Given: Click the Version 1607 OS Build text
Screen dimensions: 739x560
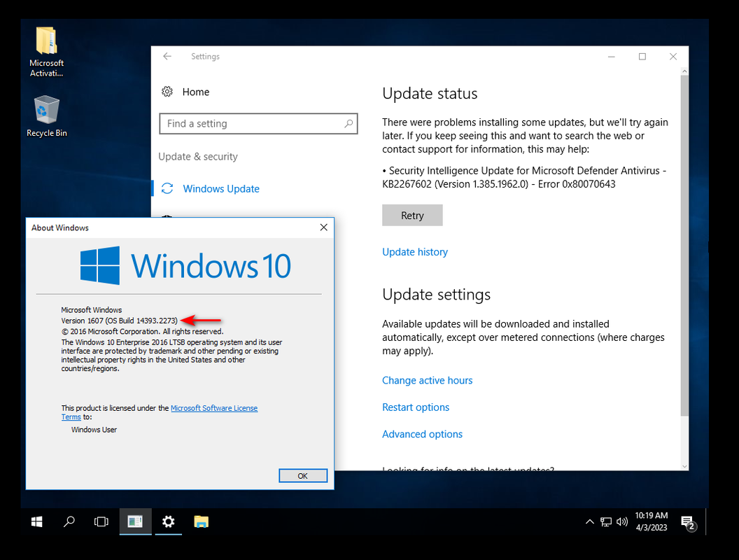Looking at the screenshot, I should coord(119,321).
